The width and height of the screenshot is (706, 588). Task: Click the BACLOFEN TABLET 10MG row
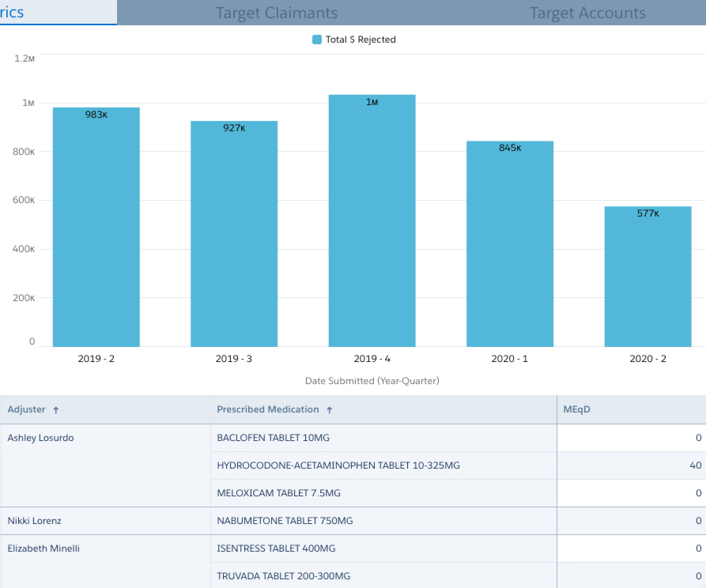tap(273, 438)
